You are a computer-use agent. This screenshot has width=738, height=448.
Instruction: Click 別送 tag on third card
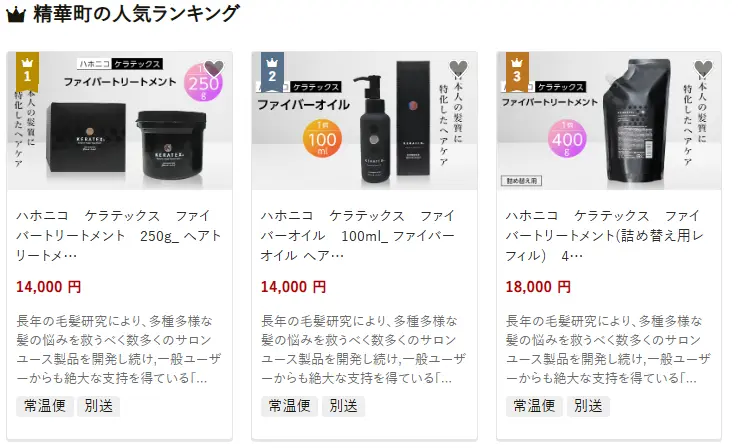coord(588,406)
